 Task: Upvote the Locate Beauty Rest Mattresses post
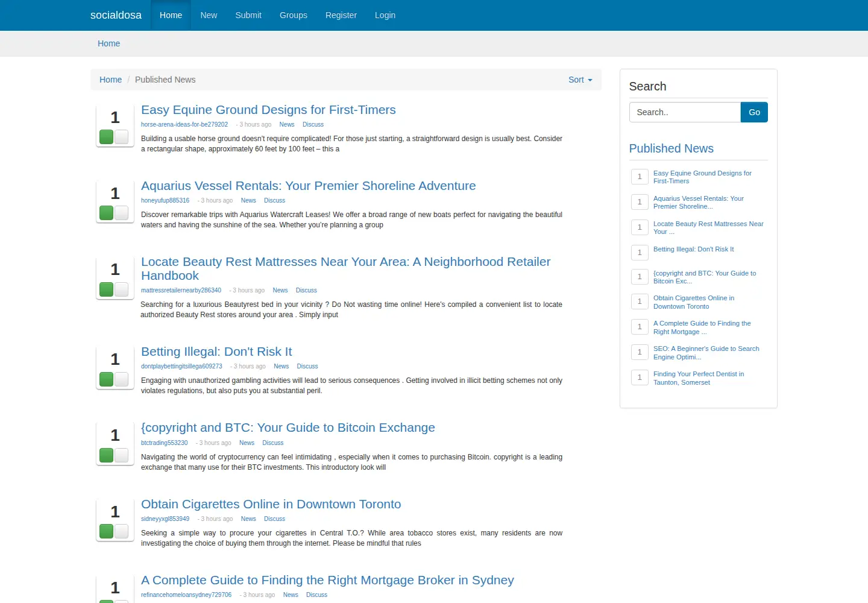(x=107, y=289)
